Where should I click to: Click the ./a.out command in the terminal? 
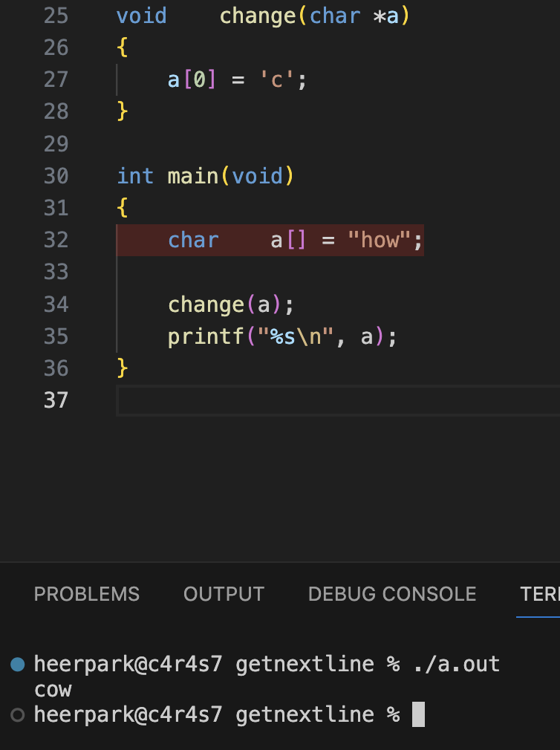[457, 665]
